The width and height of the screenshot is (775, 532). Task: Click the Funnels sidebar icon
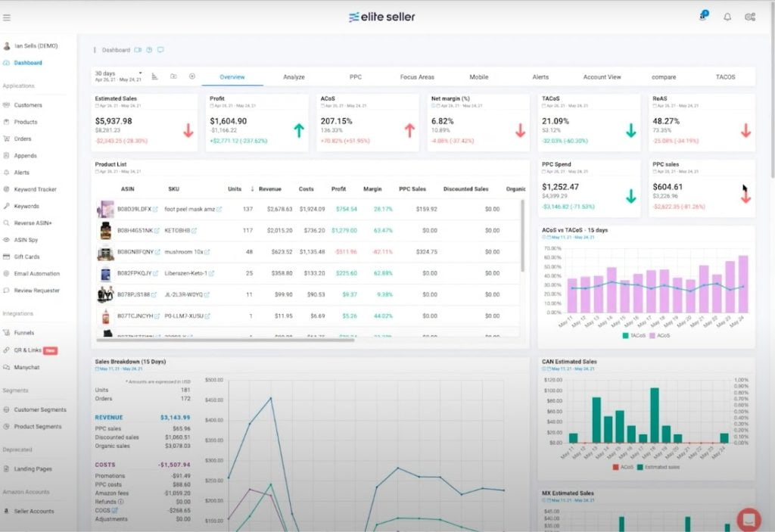[6, 333]
